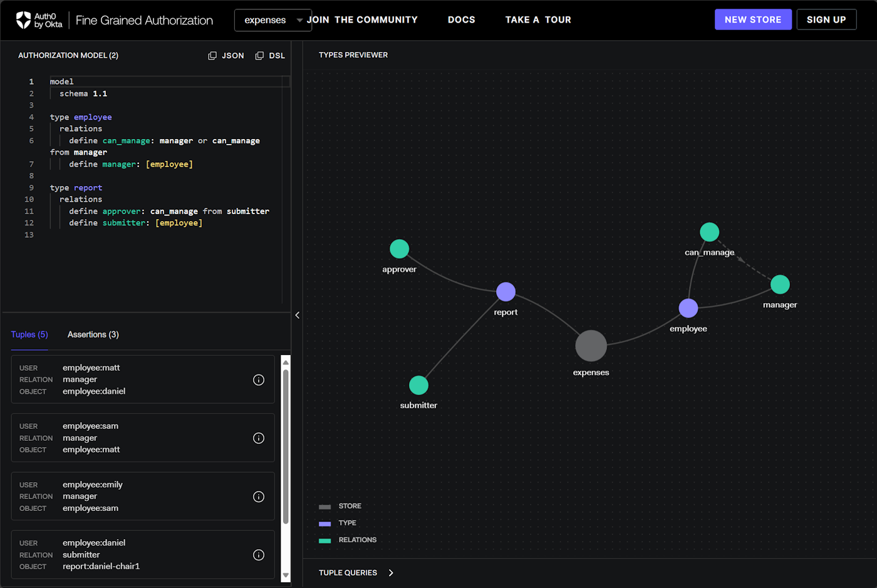The height and width of the screenshot is (588, 877).
Task: Click the tuples list scroll down arrow
Action: [286, 575]
